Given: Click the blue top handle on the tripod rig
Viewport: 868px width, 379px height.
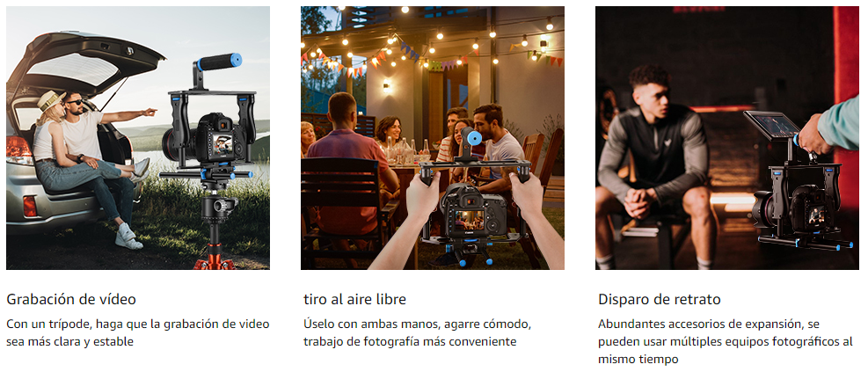Looking at the screenshot, I should click(x=219, y=61).
